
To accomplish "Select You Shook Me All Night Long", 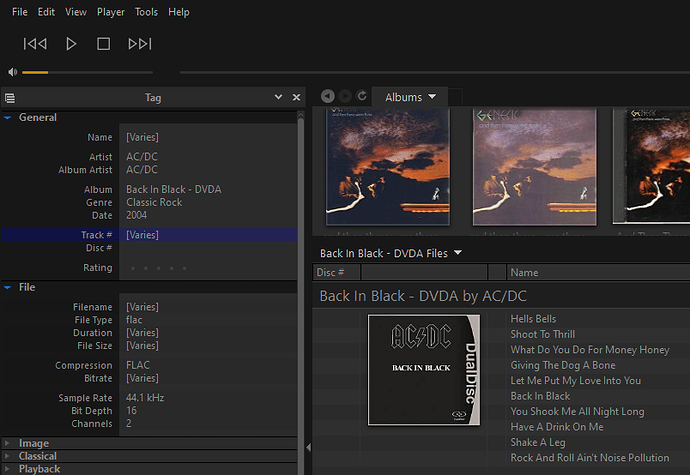I will coord(577,411).
